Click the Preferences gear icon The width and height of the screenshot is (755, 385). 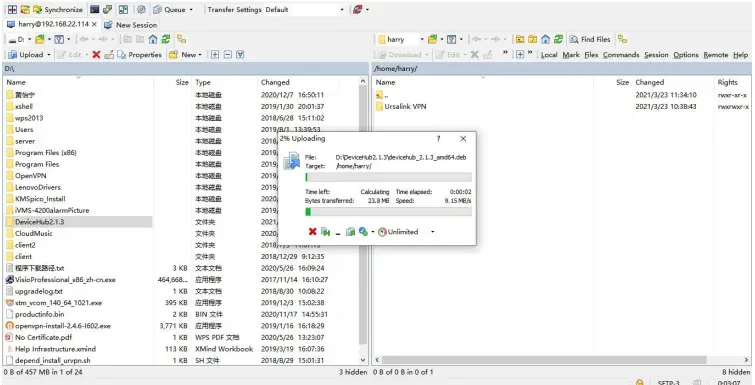[x=141, y=9]
